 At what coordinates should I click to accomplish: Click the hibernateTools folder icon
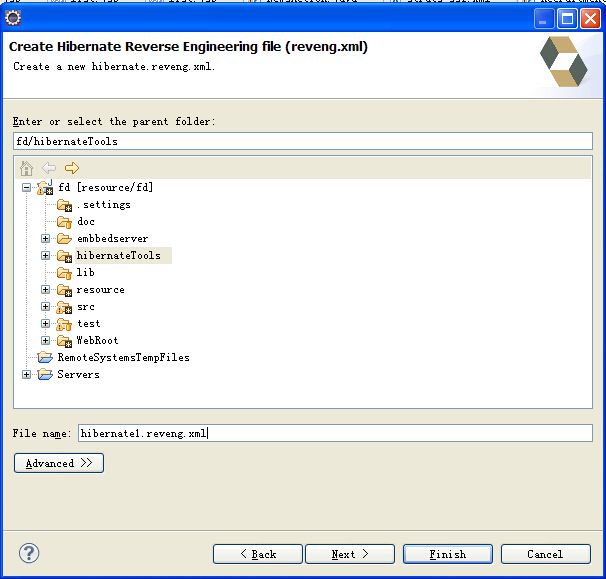coord(64,256)
